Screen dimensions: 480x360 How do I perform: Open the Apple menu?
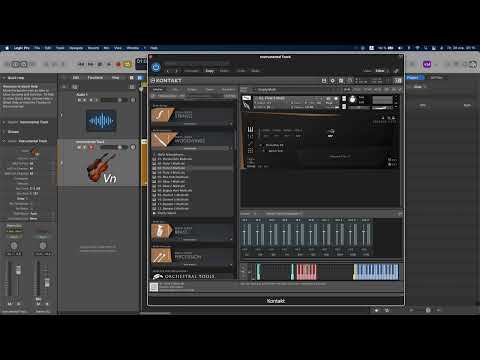point(7,48)
